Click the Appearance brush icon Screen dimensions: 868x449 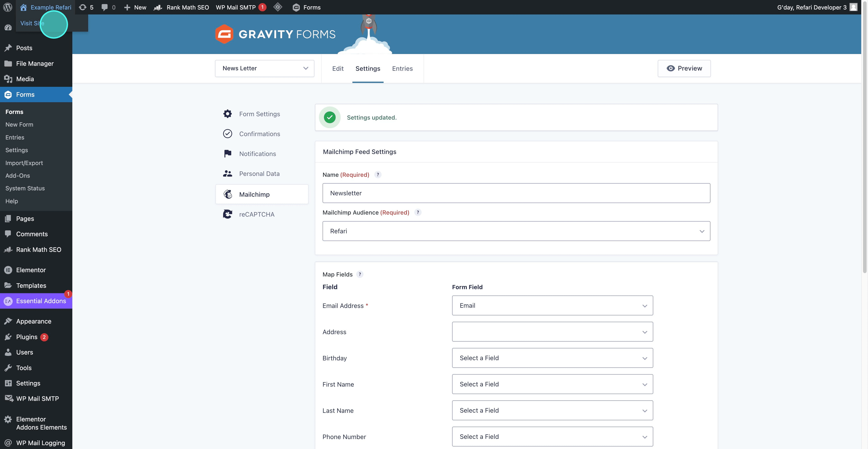pyautogui.click(x=8, y=321)
